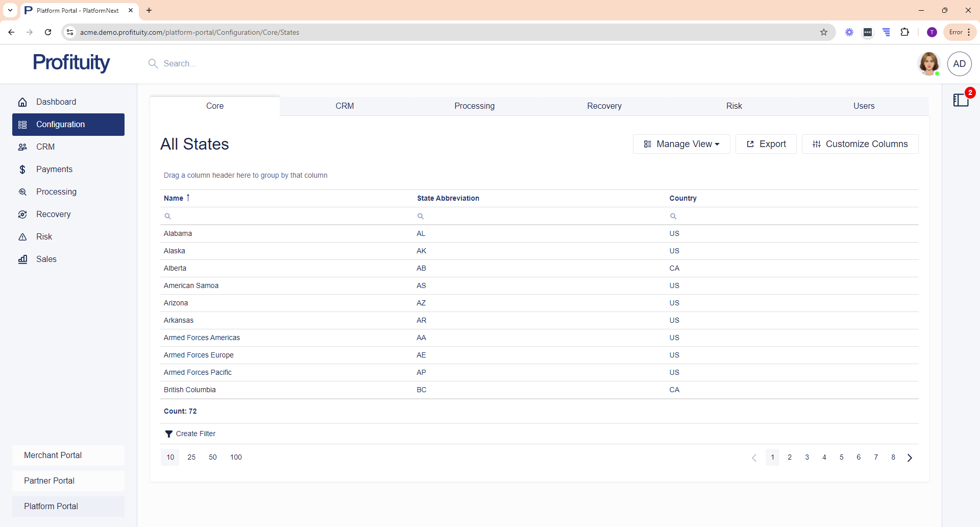Sort by the Name column header
This screenshot has width=980, height=527.
click(174, 198)
